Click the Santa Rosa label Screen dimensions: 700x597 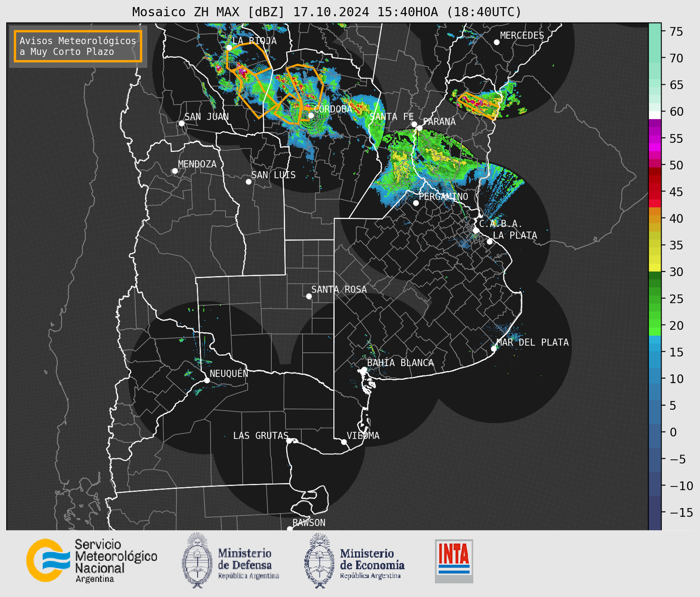[x=339, y=289]
